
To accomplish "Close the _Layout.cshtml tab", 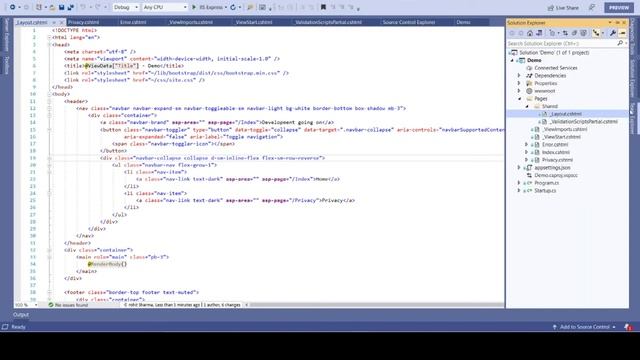I will [x=62, y=22].
